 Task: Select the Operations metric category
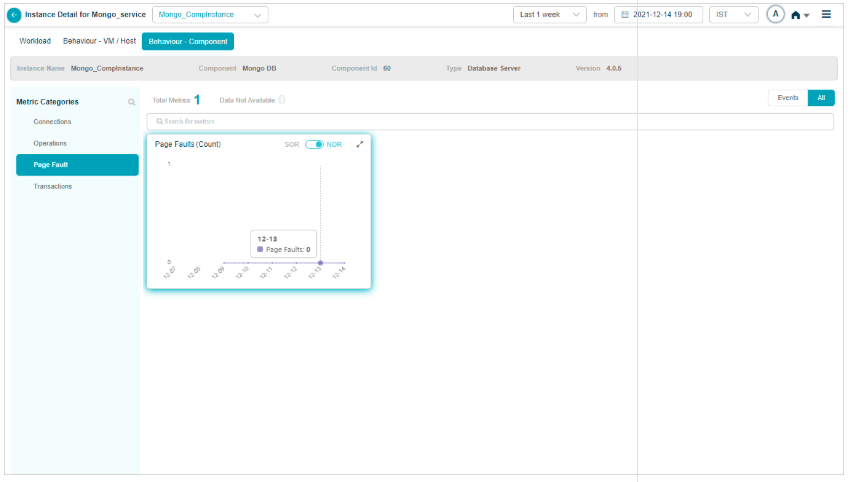[x=51, y=143]
